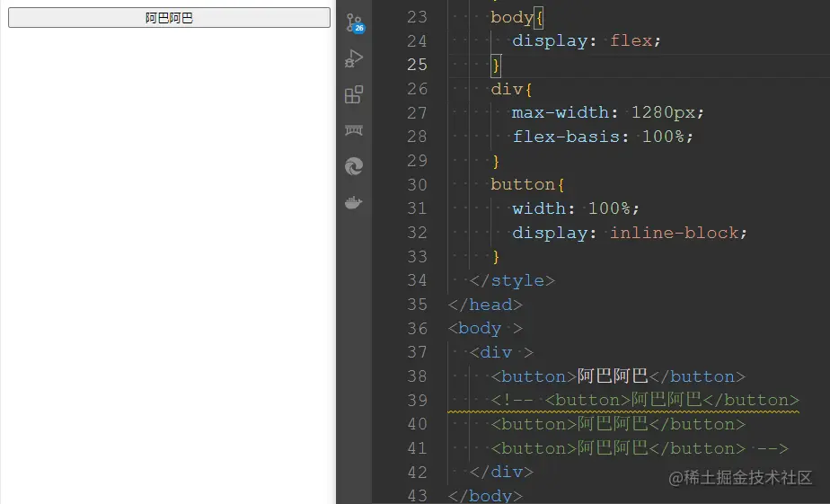Open the bridge-shaped activity bar icon

[354, 130]
